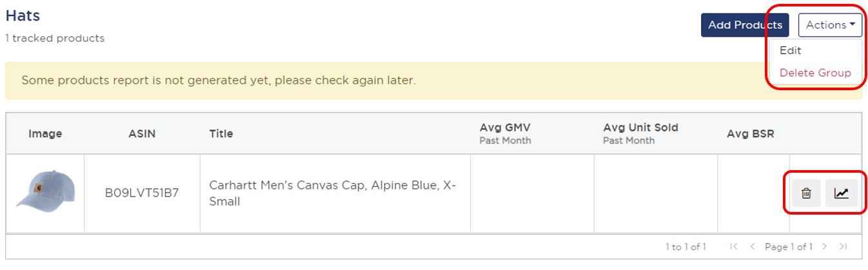
Task: Click the Image column header
Action: click(x=45, y=134)
